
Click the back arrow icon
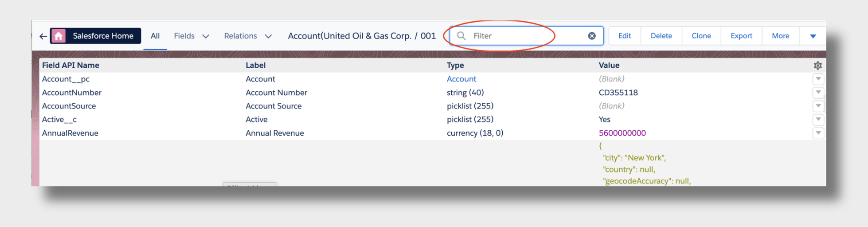point(43,36)
